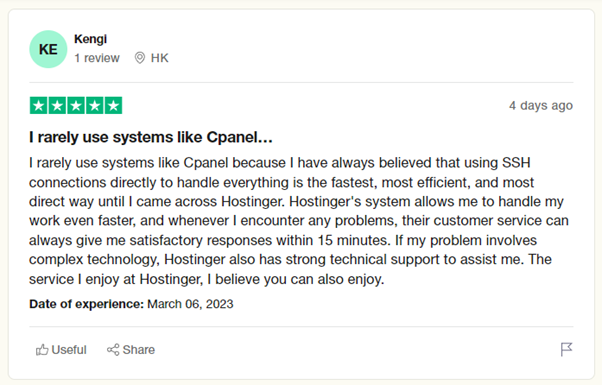The width and height of the screenshot is (602, 385).
Task: Open the KE avatar circle
Action: pyautogui.click(x=48, y=49)
